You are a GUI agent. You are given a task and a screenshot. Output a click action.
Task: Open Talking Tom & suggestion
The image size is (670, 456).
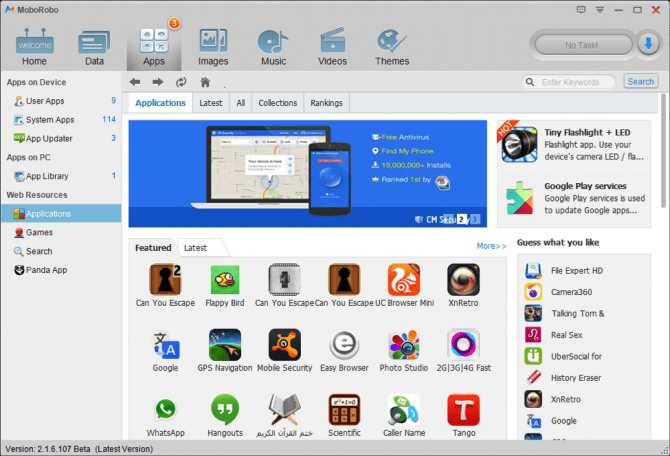(565, 314)
